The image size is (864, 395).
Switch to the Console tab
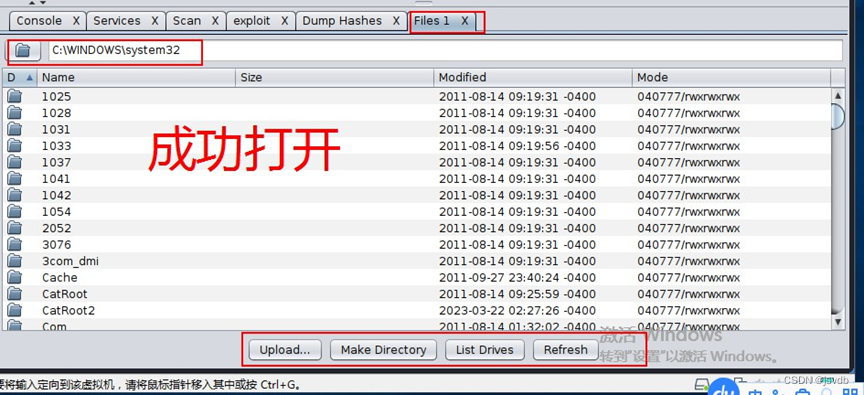(39, 21)
